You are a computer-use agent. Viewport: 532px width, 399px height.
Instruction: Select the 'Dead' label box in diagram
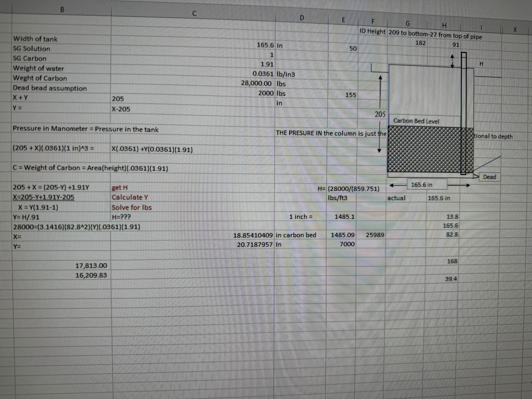tap(489, 177)
